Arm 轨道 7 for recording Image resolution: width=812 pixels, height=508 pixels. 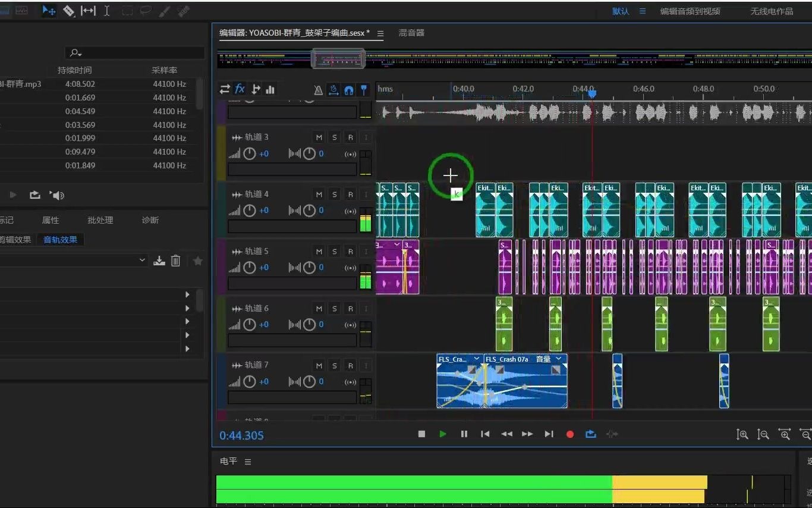point(350,366)
